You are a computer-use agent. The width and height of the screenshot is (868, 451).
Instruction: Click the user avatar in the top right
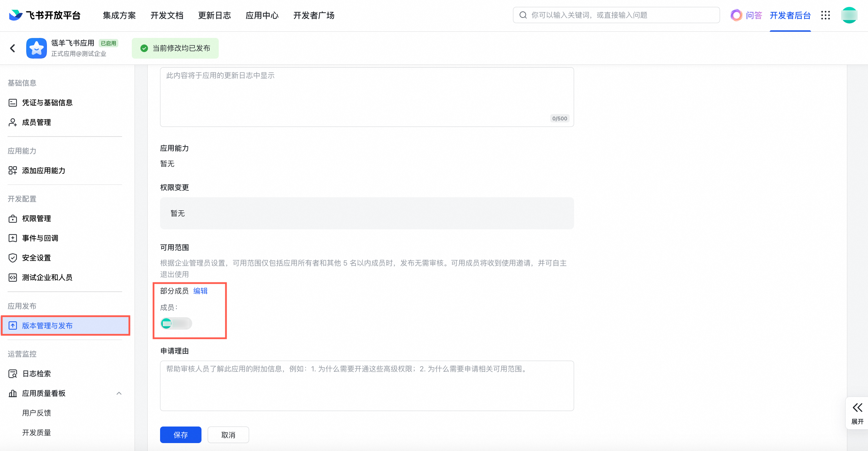pos(849,15)
